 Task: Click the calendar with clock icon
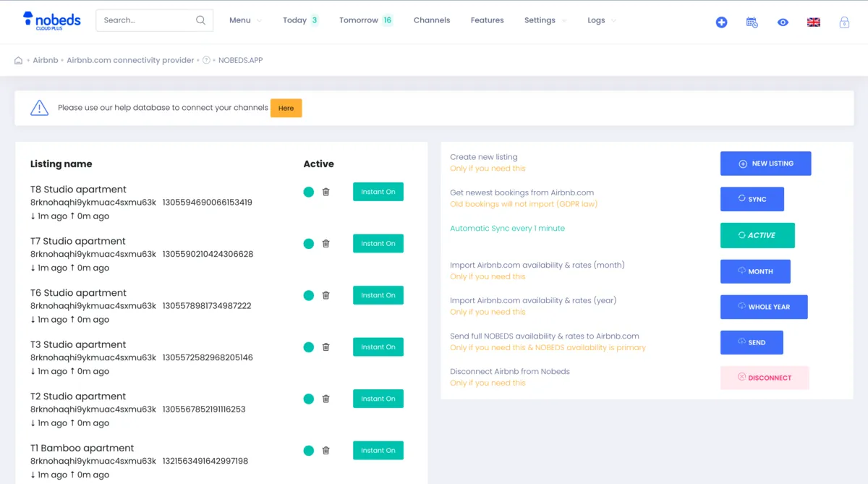pyautogui.click(x=752, y=22)
